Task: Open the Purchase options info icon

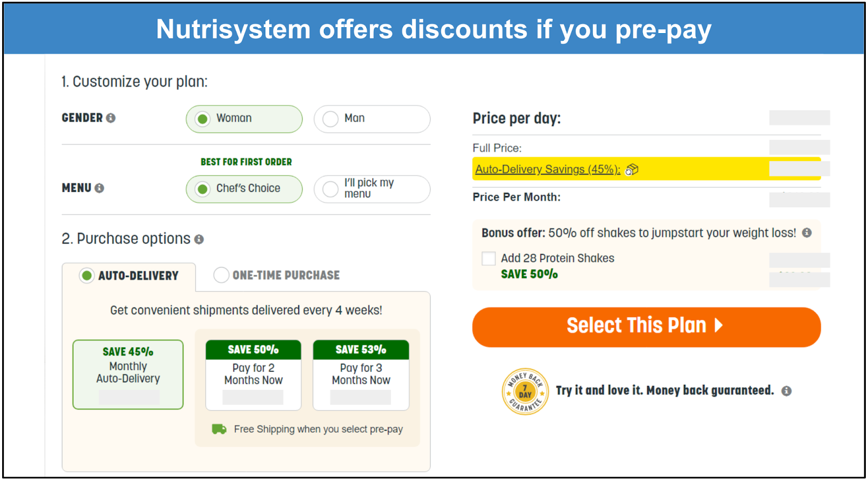Action: point(199,239)
